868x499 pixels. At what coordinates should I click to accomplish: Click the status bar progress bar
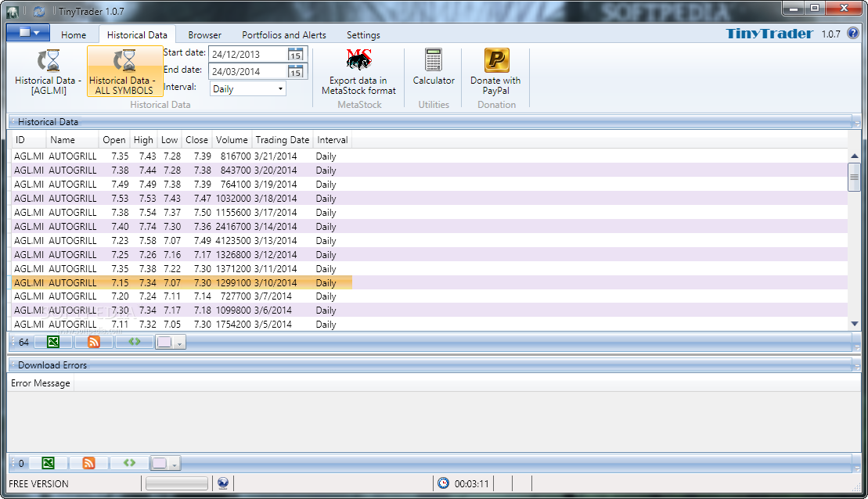(x=177, y=483)
